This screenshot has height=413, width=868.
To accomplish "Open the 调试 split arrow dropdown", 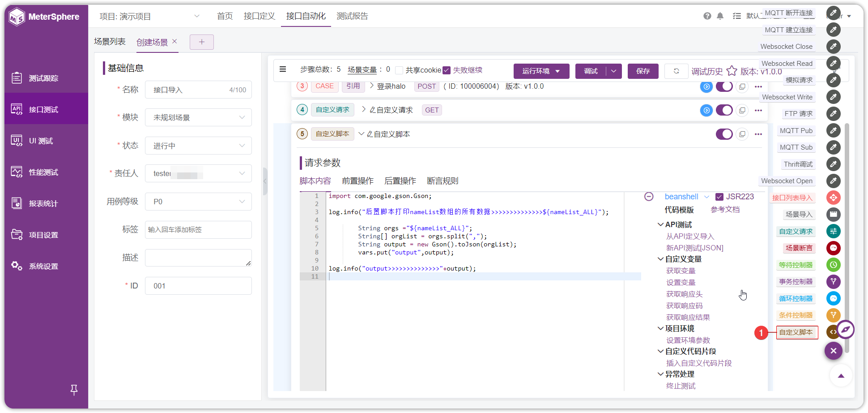I will (x=614, y=71).
